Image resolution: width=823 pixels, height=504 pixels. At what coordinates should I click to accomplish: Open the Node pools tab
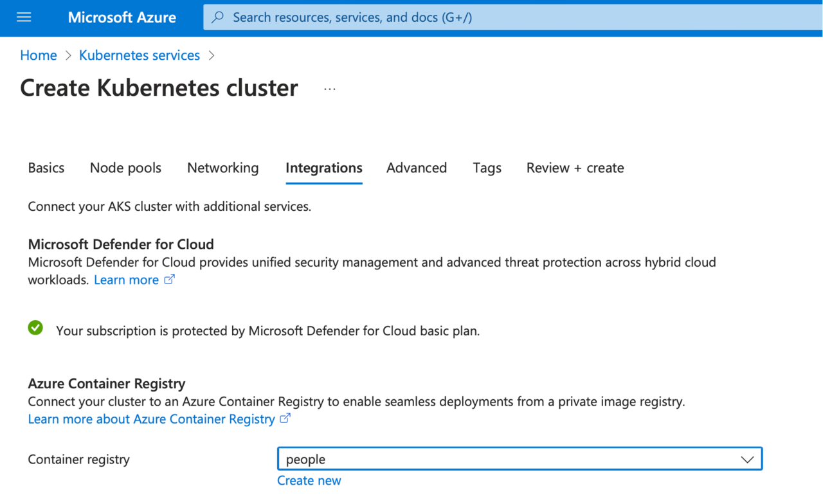tap(125, 168)
